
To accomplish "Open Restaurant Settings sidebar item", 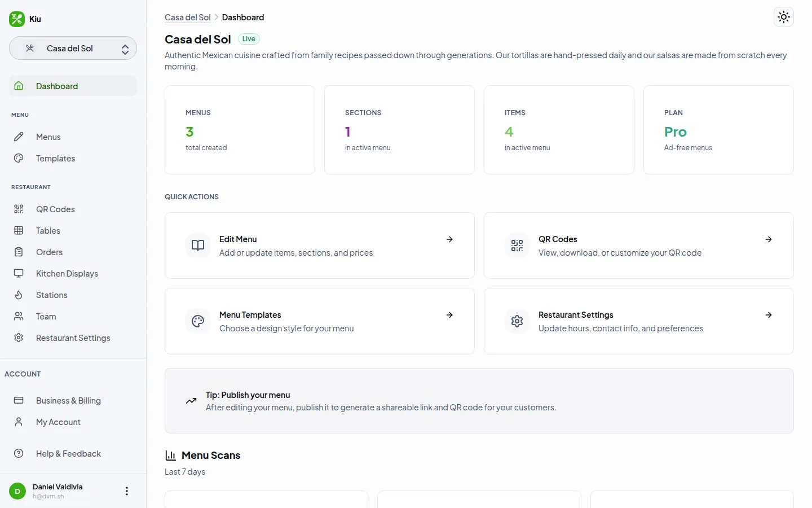I will (x=73, y=338).
